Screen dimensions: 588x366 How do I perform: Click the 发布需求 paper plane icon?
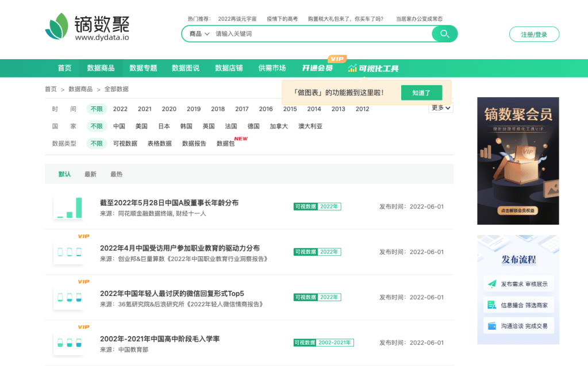(492, 284)
